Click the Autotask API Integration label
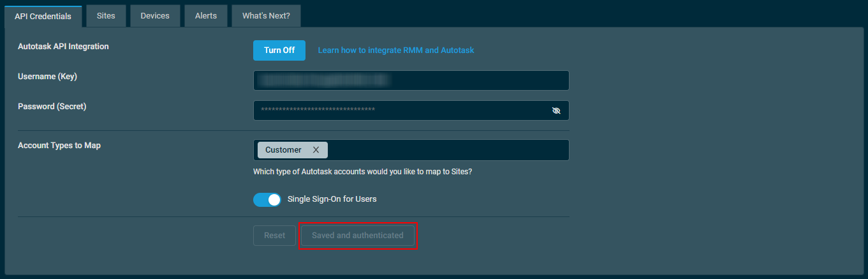Viewport: 868px width, 279px height. click(63, 47)
